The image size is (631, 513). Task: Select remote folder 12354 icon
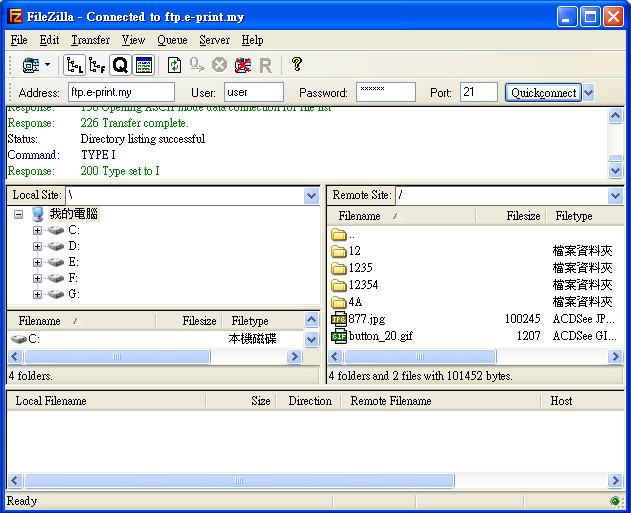click(x=339, y=285)
